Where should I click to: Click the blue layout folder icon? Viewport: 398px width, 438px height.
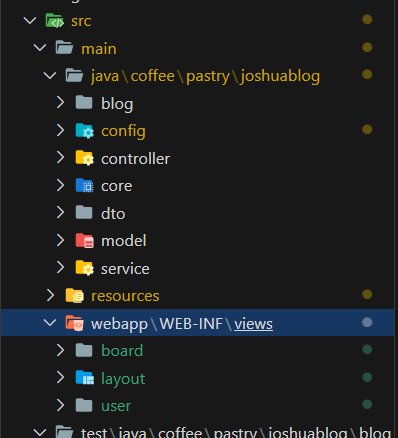tap(85, 378)
